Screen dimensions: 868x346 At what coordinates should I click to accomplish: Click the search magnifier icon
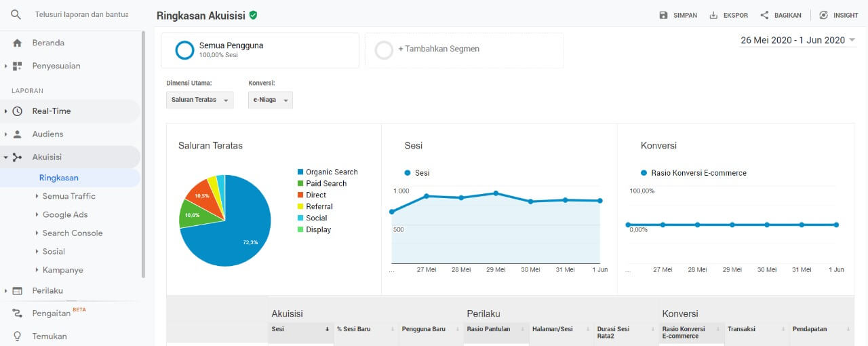pos(16,14)
